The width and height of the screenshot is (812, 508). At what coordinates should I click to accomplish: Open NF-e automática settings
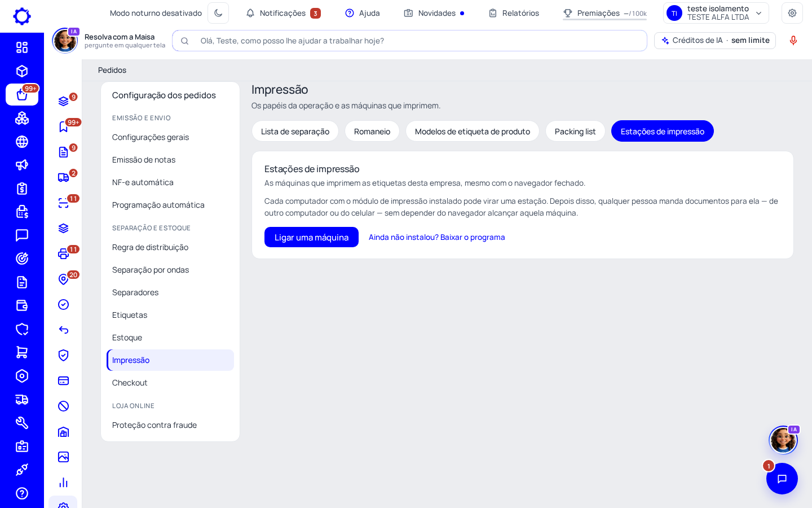coord(170,182)
